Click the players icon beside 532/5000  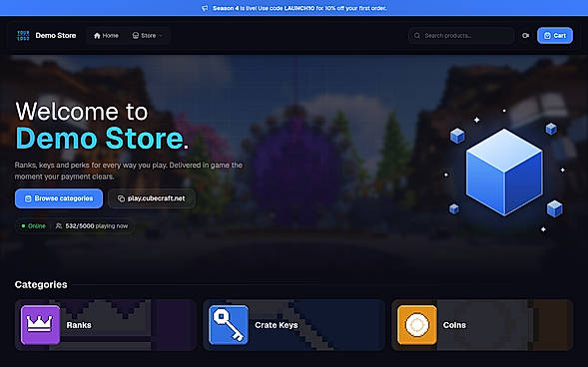coord(59,225)
